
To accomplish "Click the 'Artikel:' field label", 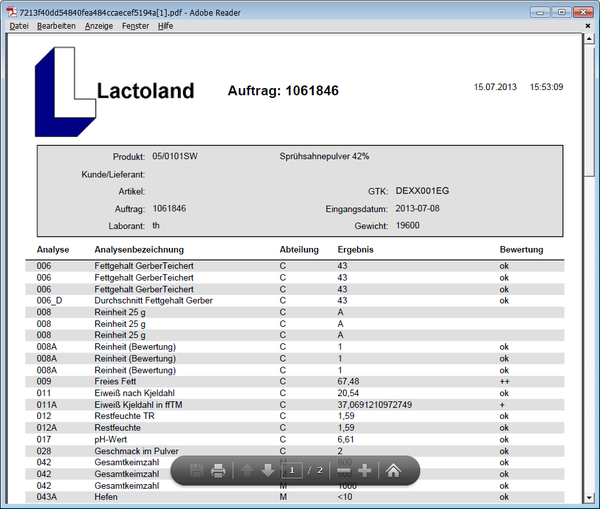I will coord(131,191).
